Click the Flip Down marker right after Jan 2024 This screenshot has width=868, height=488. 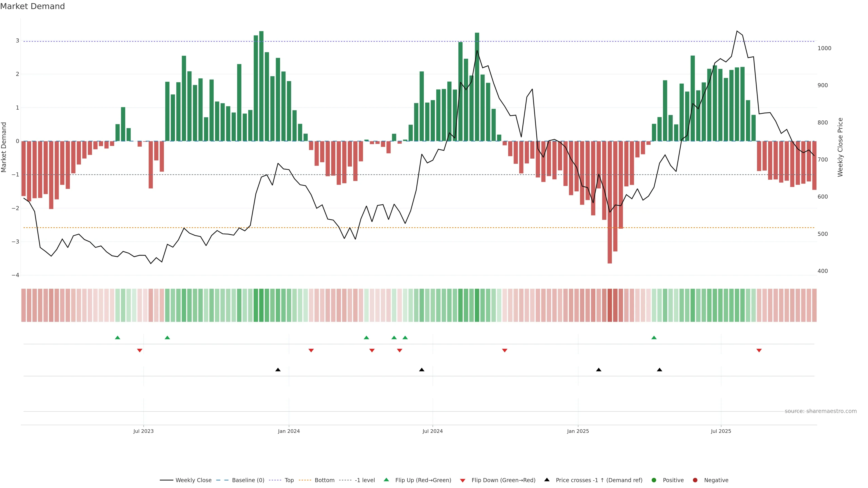click(311, 351)
